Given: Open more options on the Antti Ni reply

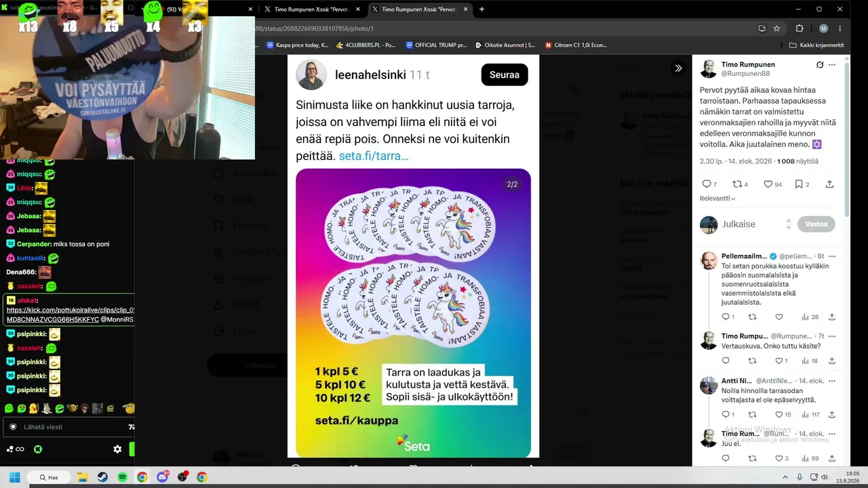Looking at the screenshot, I should [x=832, y=381].
